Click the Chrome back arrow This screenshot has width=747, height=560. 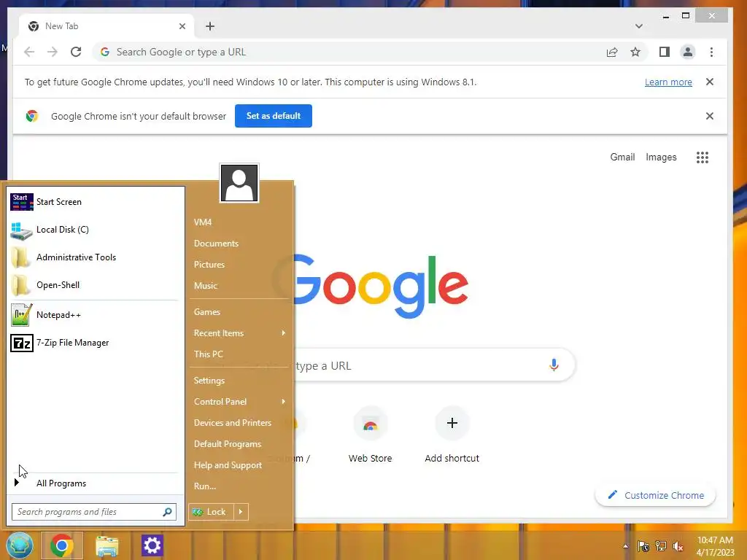[29, 52]
